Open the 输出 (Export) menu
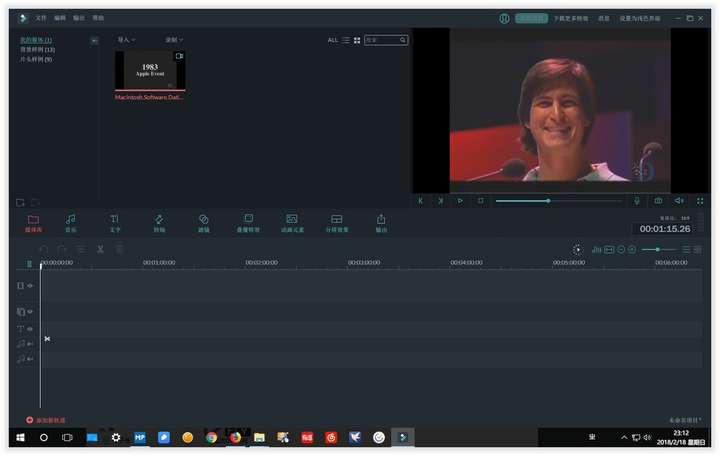 tap(79, 18)
